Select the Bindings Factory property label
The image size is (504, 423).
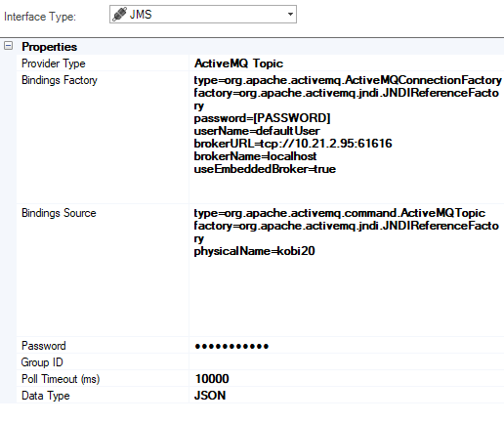tap(60, 80)
